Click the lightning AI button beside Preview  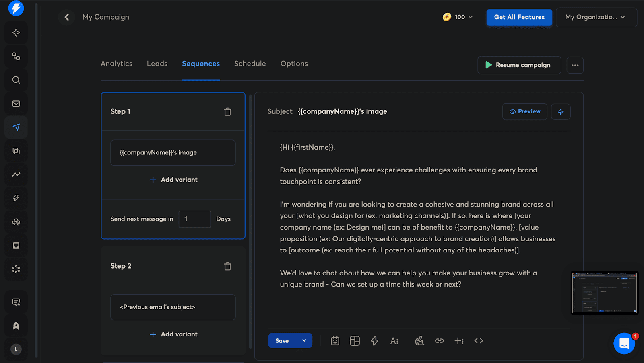click(x=561, y=112)
